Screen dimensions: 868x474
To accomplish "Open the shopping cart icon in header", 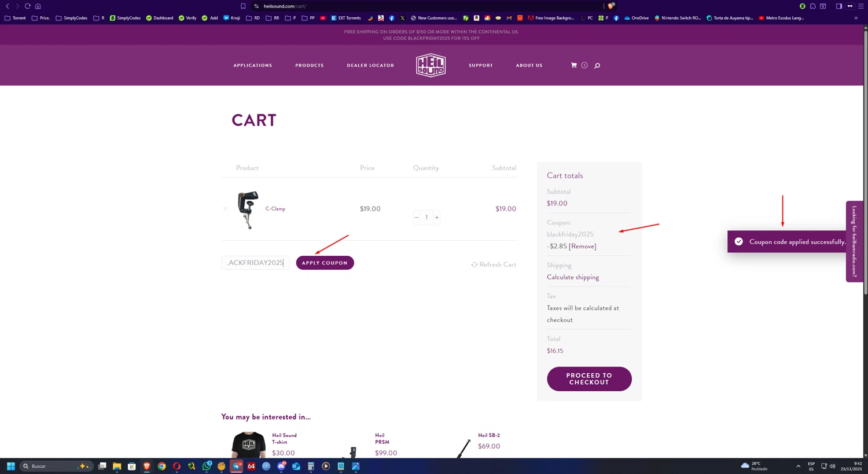I will [x=574, y=65].
